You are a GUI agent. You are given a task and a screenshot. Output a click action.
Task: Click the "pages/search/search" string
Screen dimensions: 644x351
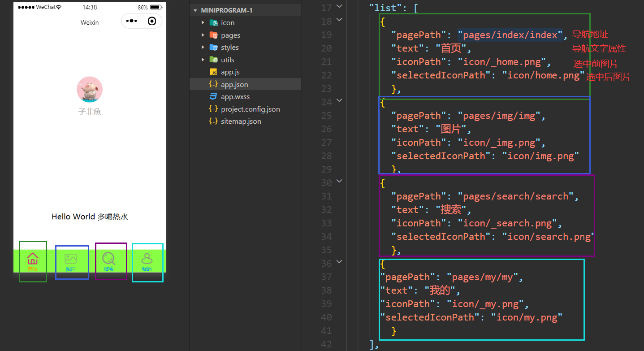click(516, 196)
